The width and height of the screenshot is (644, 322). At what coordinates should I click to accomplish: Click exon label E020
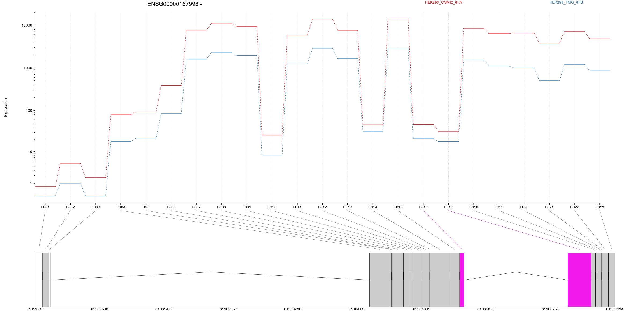[x=524, y=207]
